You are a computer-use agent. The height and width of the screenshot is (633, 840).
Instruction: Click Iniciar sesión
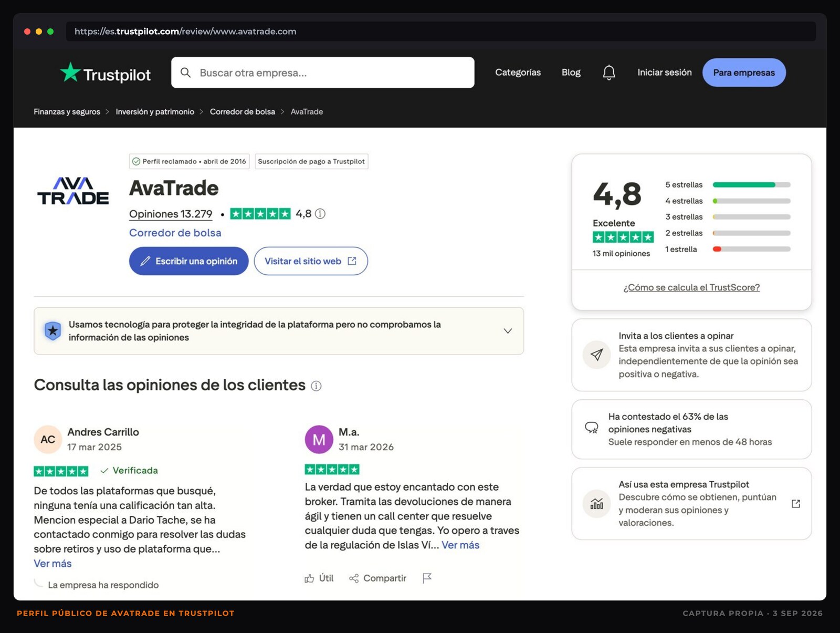664,72
